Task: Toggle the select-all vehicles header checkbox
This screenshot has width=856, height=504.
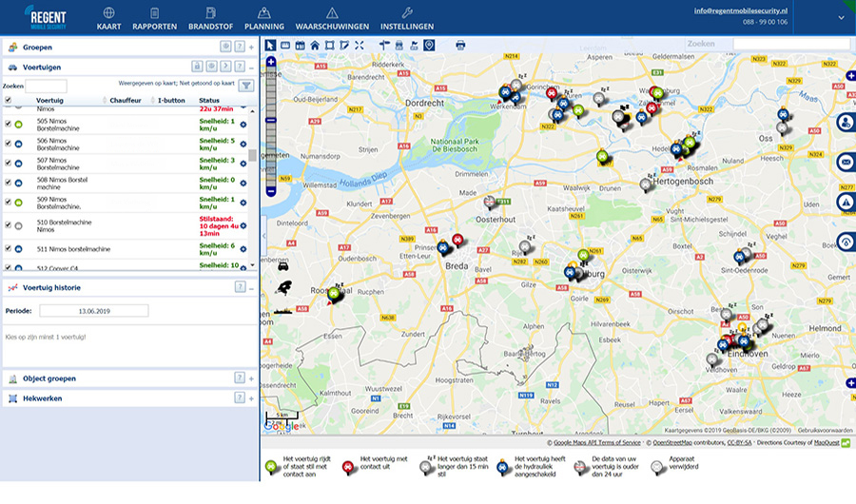Action: pyautogui.click(x=9, y=100)
